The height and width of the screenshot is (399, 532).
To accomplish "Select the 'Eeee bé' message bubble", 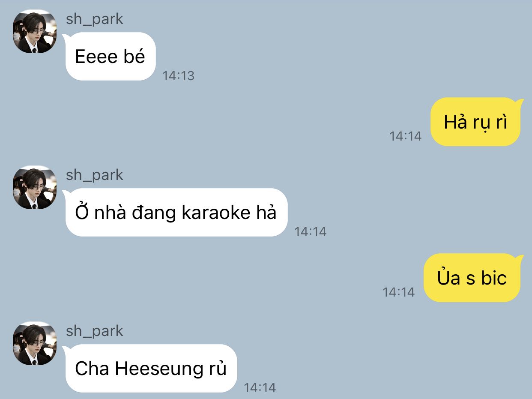I will [x=110, y=56].
